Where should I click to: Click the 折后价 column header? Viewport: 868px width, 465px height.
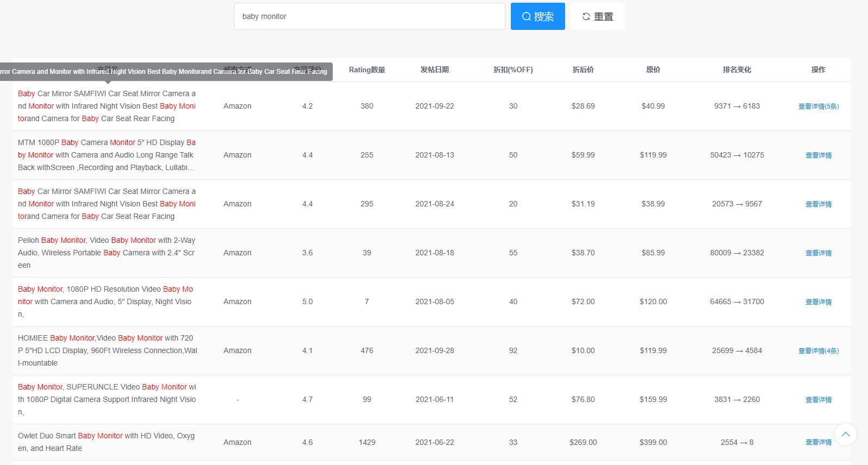coord(583,70)
